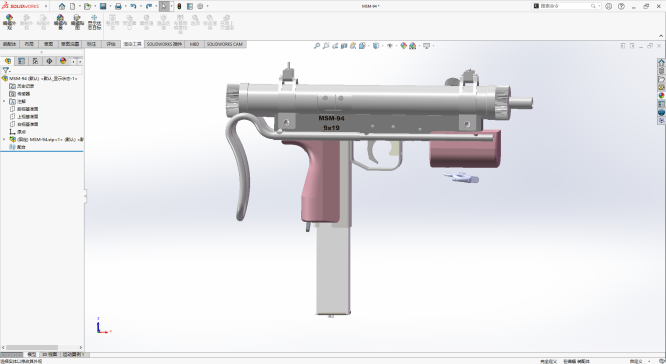This screenshot has width=666, height=364.
Task: Click the New document icon
Action: click(x=73, y=6)
